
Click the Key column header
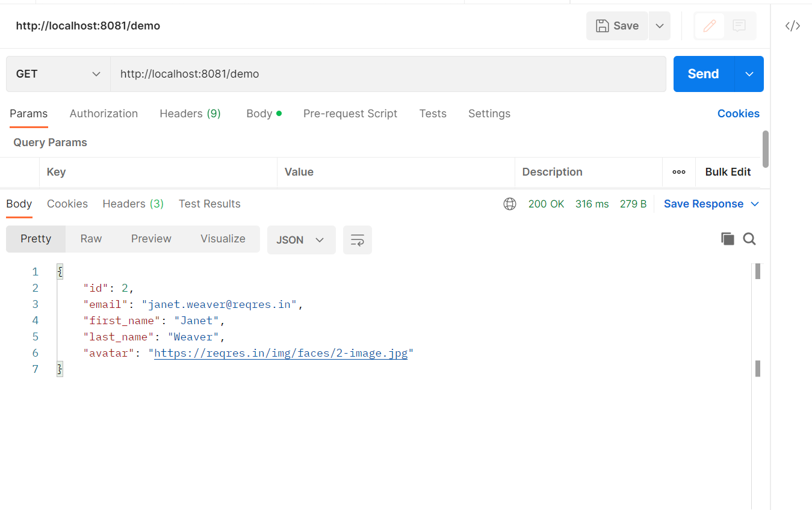pos(56,172)
